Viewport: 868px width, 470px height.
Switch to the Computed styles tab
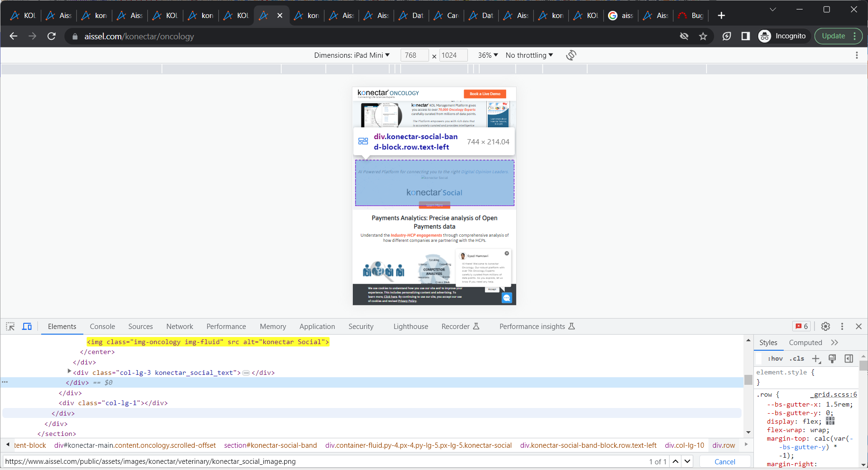(x=805, y=343)
